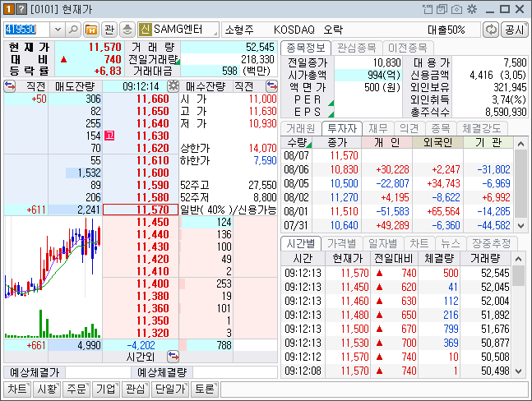Click the up-down arrow button before 신
Screen dimensions: 532x401
coord(126,30)
